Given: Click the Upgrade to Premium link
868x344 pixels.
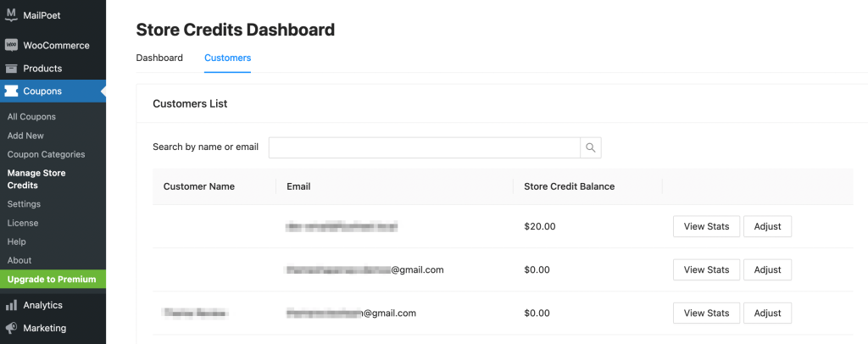Looking at the screenshot, I should coord(52,280).
